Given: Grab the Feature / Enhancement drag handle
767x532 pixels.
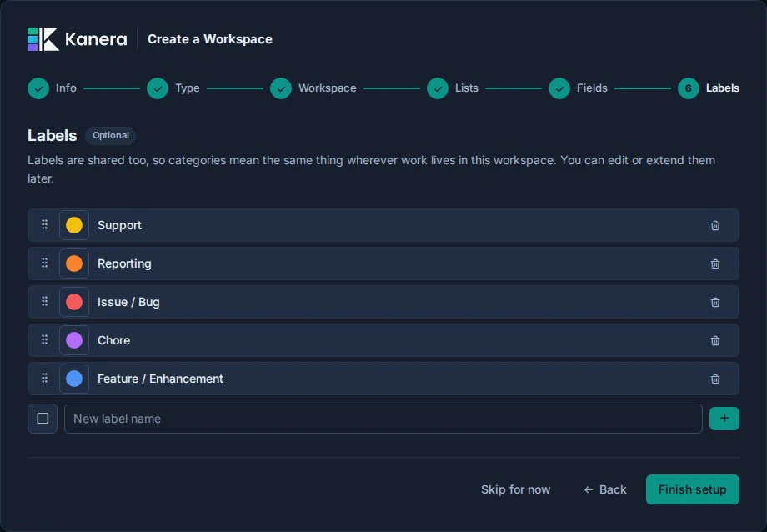Looking at the screenshot, I should tap(44, 379).
